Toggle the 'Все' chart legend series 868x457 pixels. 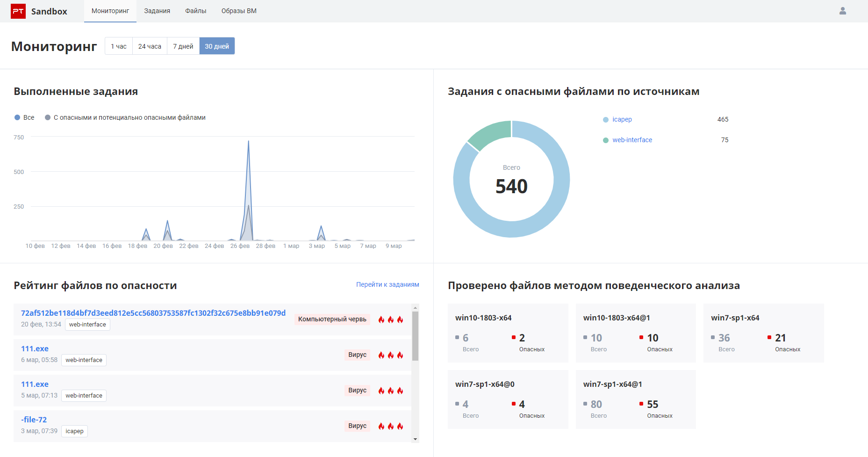[24, 117]
